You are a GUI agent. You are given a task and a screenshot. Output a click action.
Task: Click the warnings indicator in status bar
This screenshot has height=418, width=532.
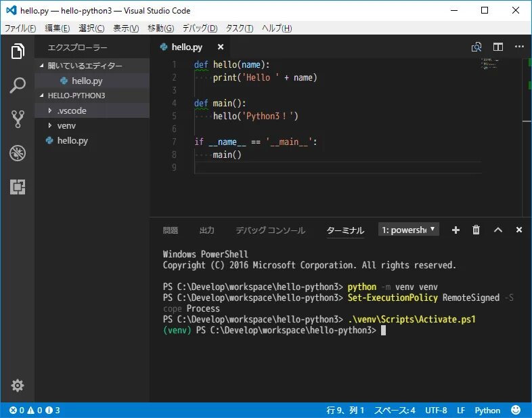35,410
